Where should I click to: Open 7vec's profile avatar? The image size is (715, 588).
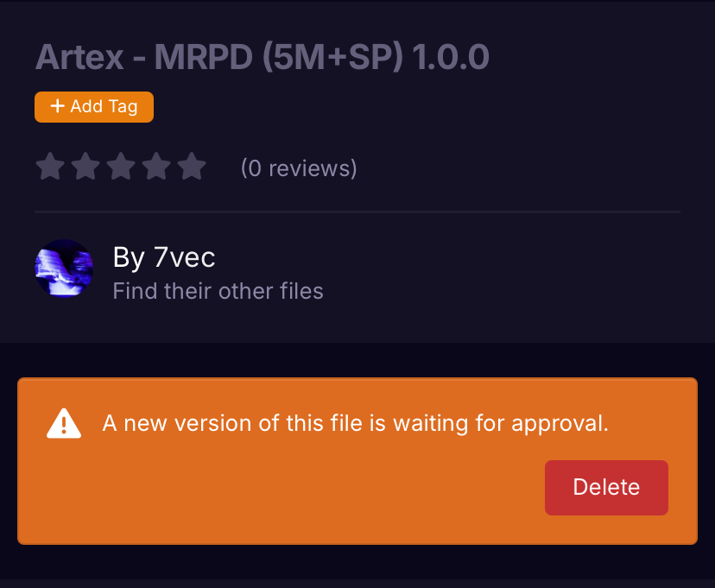(x=64, y=269)
